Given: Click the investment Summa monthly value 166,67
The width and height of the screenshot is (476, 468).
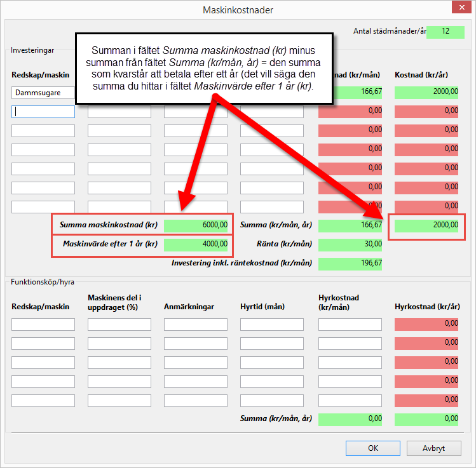Looking at the screenshot, I should click(x=350, y=225).
